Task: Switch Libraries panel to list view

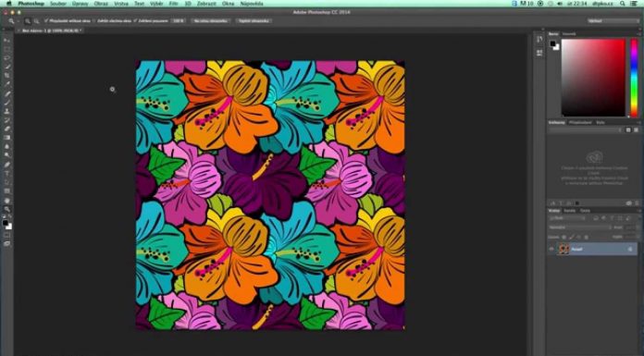Action: point(636,129)
